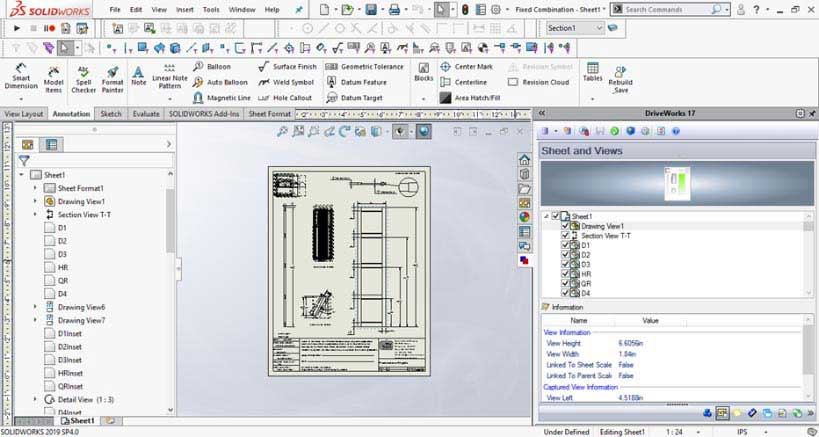The width and height of the screenshot is (819, 437).
Task: Open the Home icon in task pane strip
Action: pos(524,160)
